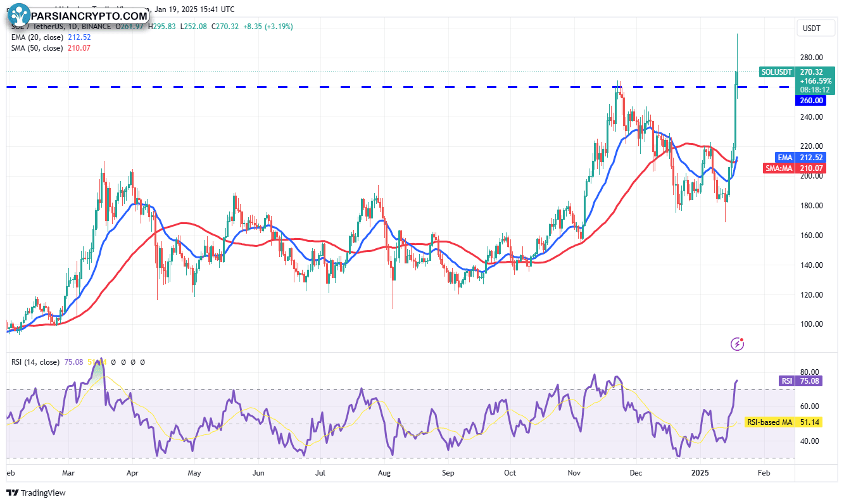Viewport: 844px width, 504px height.
Task: Click the May label on time axis
Action: coord(194,472)
